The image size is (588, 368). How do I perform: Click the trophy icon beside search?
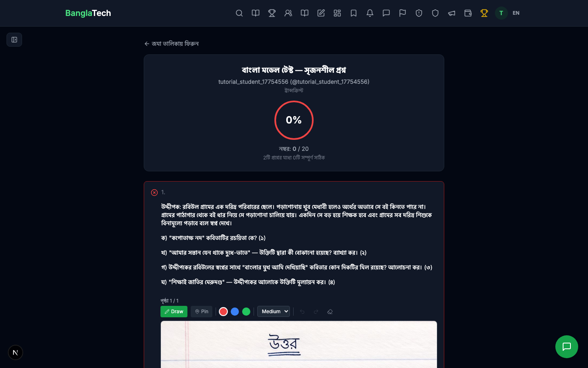pos(272,13)
